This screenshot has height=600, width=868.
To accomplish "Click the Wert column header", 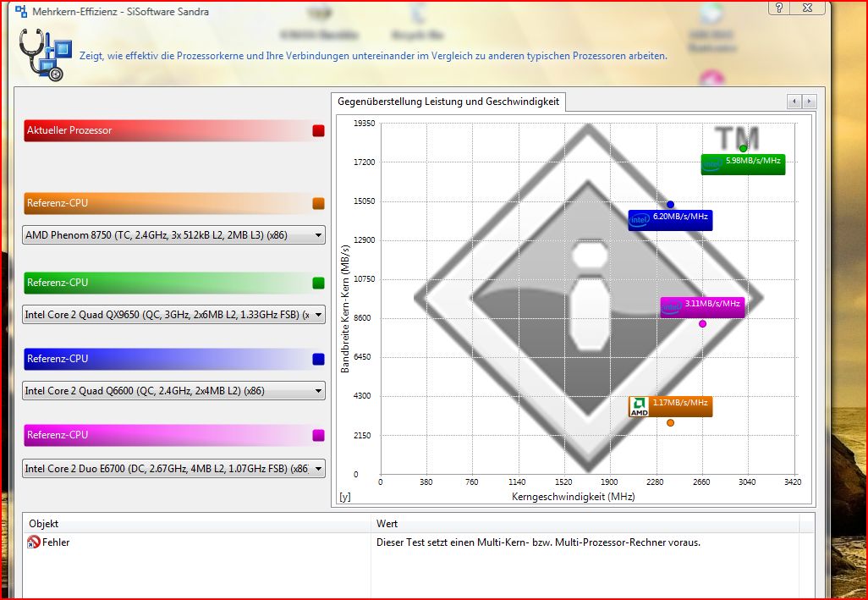I will tap(585, 524).
